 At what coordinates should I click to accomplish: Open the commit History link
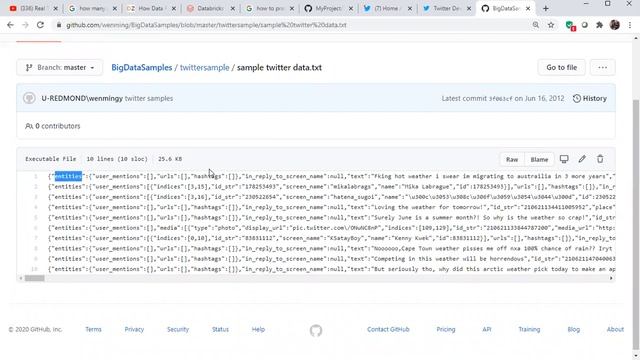590,98
